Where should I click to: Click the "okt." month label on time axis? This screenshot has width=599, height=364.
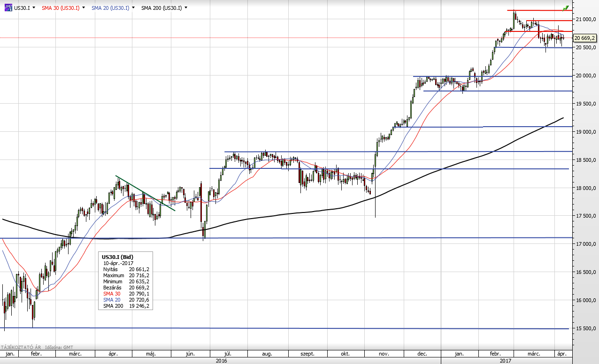pyautogui.click(x=346, y=354)
